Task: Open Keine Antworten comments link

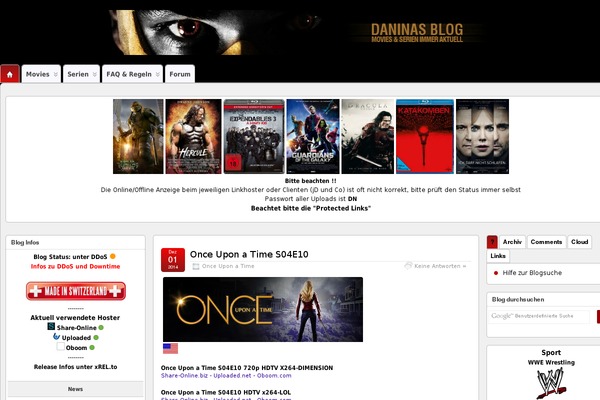Action: click(440, 266)
